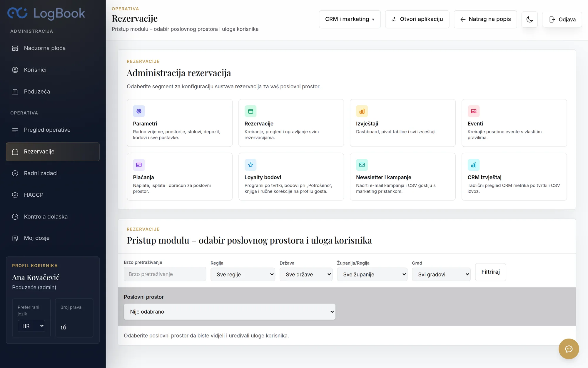
Task: Open the Izvještaji card title
Action: tap(367, 124)
